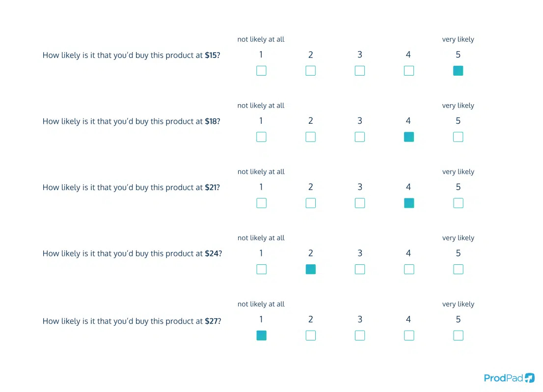Check rating 3 for the $21 price
This screenshot has width=543, height=392.
pyautogui.click(x=360, y=203)
